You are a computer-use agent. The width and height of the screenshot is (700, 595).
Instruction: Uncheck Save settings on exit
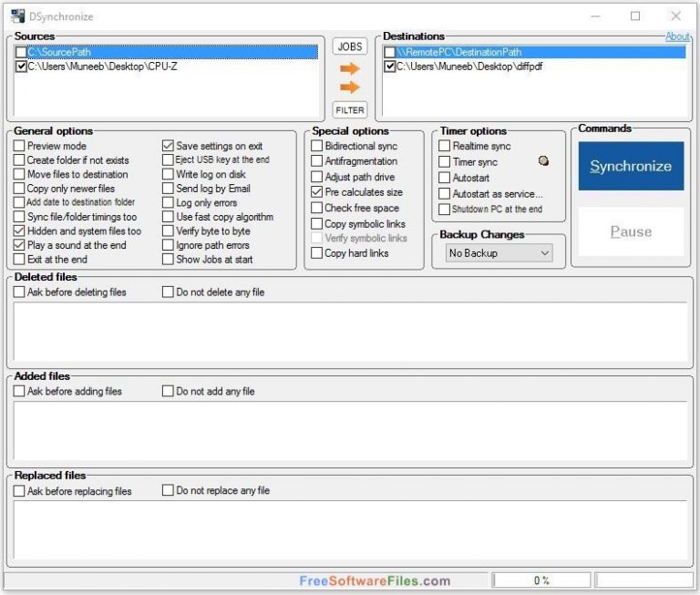(x=168, y=146)
